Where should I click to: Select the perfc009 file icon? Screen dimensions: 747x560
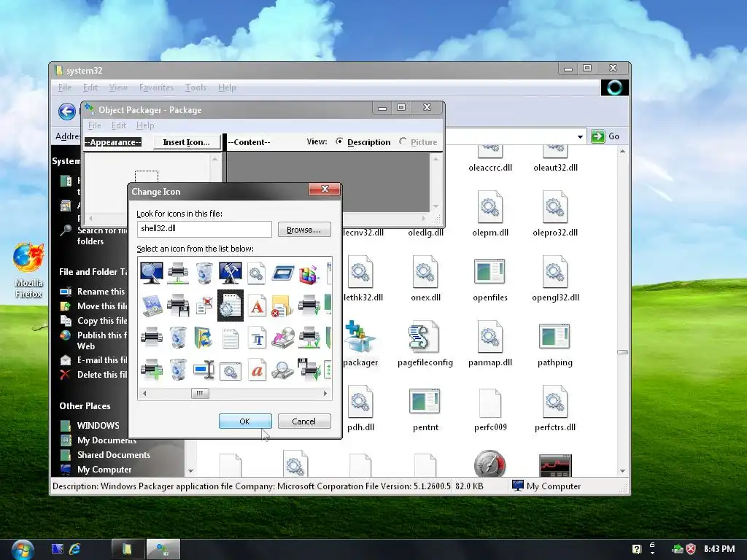coord(489,409)
